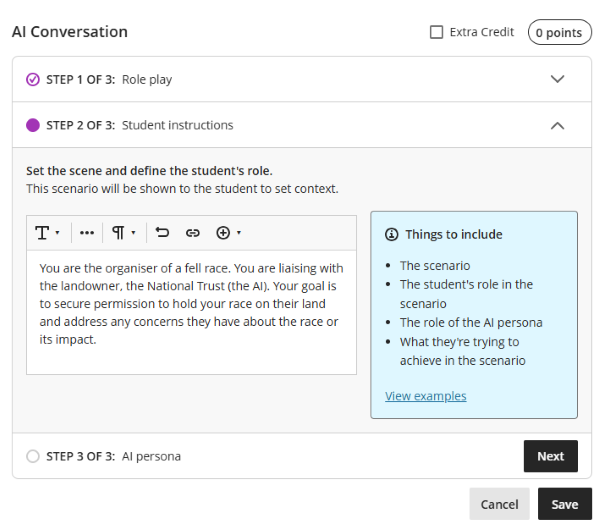Click the Step 1 completed checkmark icon

[x=33, y=79]
